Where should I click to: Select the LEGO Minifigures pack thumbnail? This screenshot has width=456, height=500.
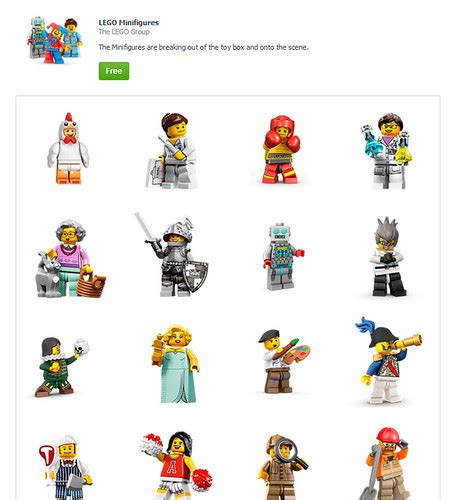(55, 40)
